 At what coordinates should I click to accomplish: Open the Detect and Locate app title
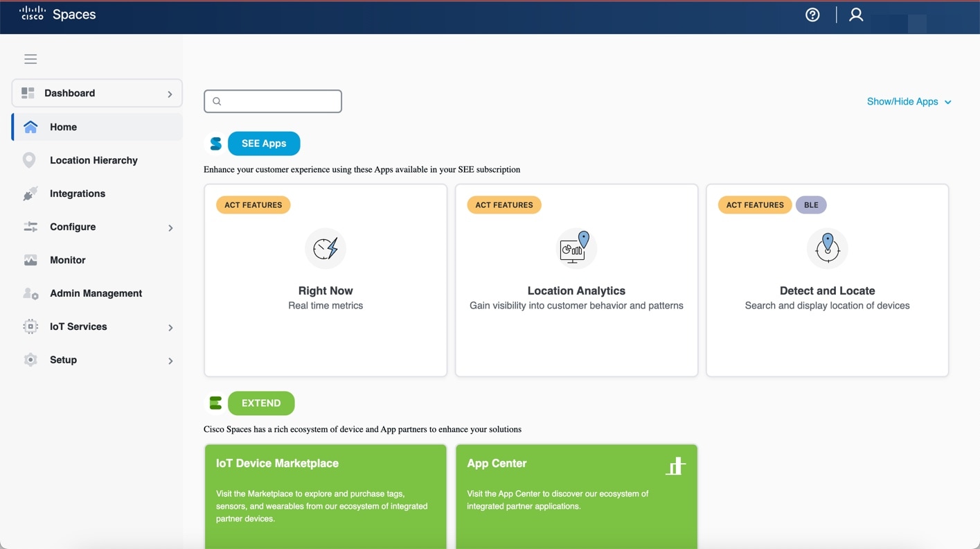(827, 290)
